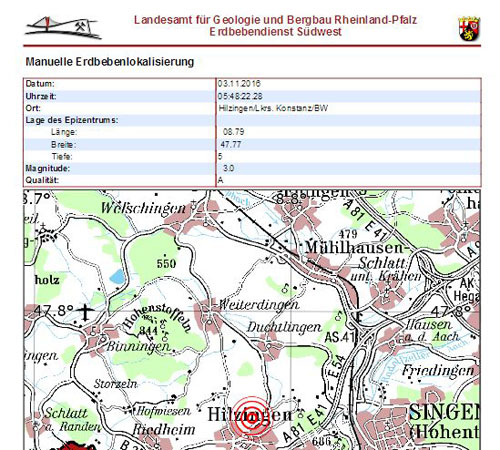The width and height of the screenshot is (500, 450).
Task: Click the 'Länge:' label
Action: (x=64, y=132)
